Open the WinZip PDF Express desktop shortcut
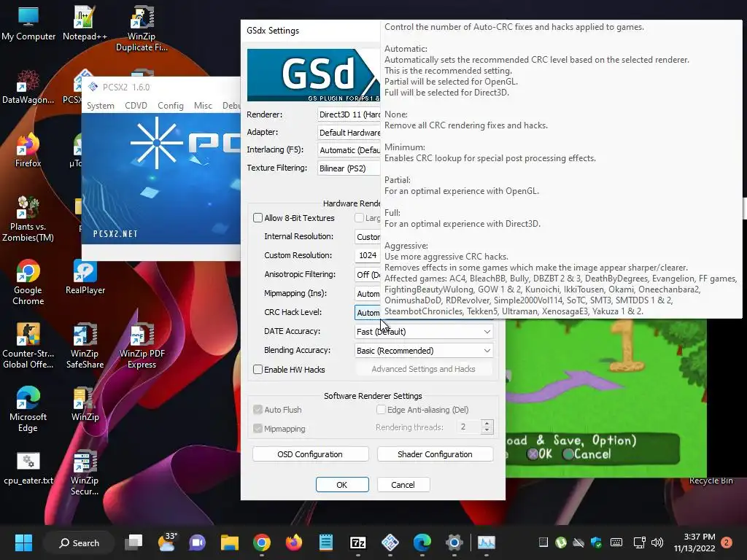Viewport: 747px width, 560px height. pyautogui.click(x=142, y=346)
